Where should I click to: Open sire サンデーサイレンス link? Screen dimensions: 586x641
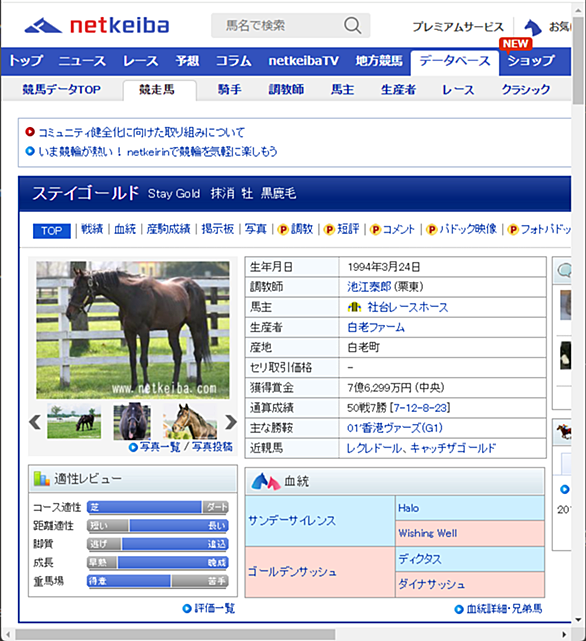292,521
